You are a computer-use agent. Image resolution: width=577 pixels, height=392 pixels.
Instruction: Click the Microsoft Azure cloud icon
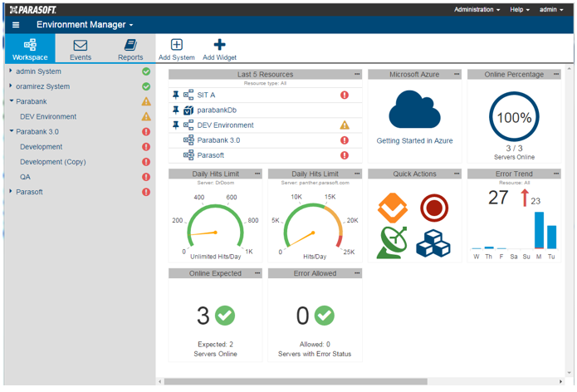(x=414, y=110)
